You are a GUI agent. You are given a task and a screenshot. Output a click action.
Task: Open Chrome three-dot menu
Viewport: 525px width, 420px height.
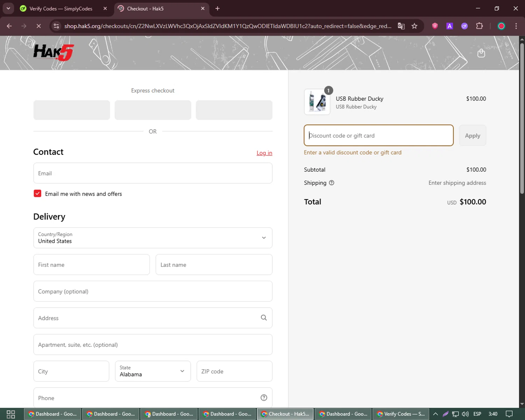(x=516, y=26)
